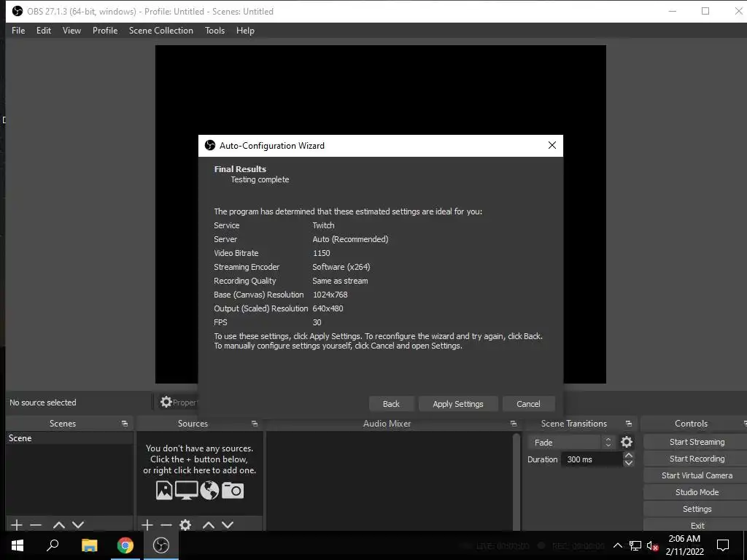The height and width of the screenshot is (560, 747).
Task: Open the Help menu
Action: tap(245, 31)
